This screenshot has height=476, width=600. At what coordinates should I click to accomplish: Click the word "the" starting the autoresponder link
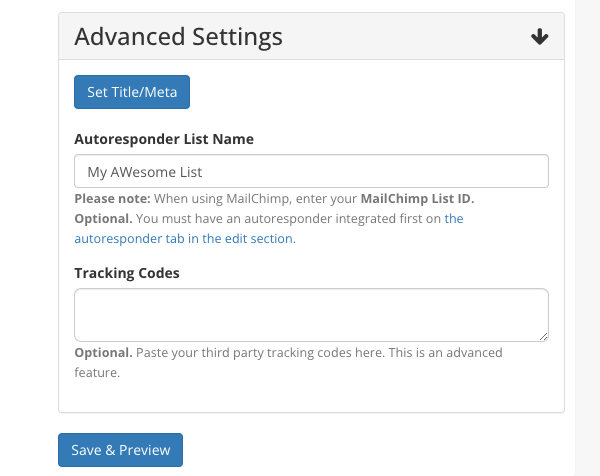(x=454, y=218)
